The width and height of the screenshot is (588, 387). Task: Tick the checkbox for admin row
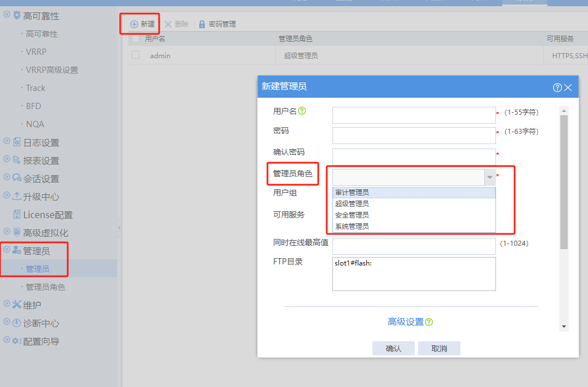(135, 55)
